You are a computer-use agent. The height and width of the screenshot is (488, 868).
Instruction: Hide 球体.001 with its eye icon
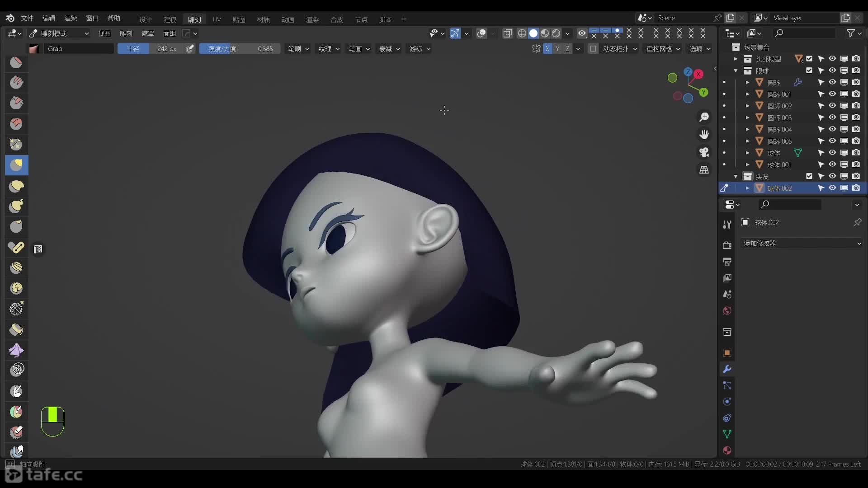click(832, 164)
